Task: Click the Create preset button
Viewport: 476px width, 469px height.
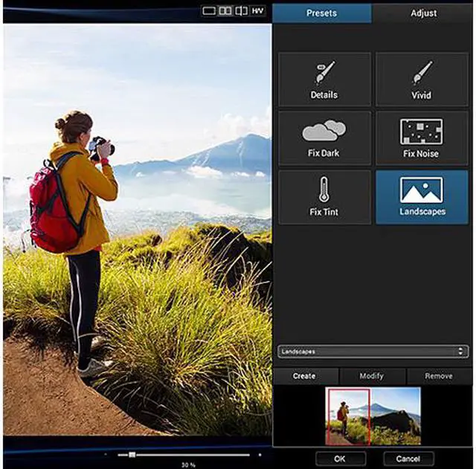Action: [303, 376]
